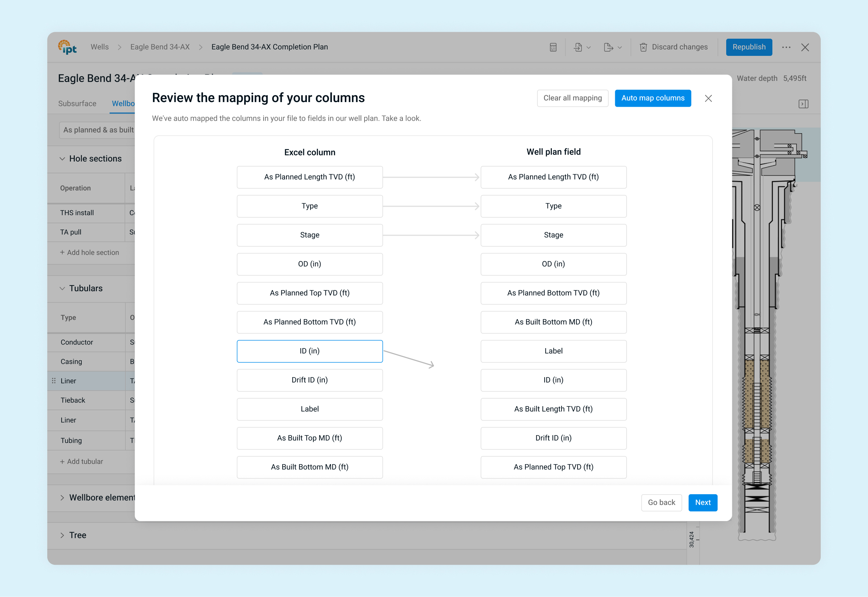Expand the Wellbore elements section
Screen dimensions: 868x597
[x=62, y=497]
